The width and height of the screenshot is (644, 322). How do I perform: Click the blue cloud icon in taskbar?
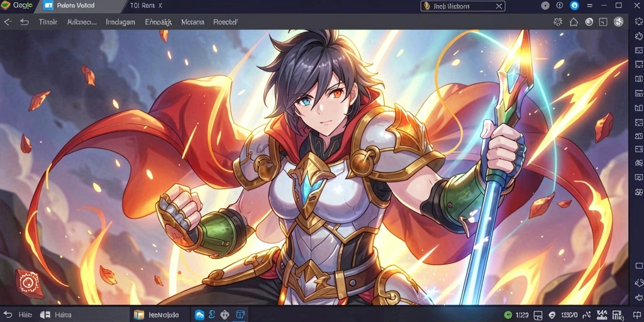click(x=199, y=315)
